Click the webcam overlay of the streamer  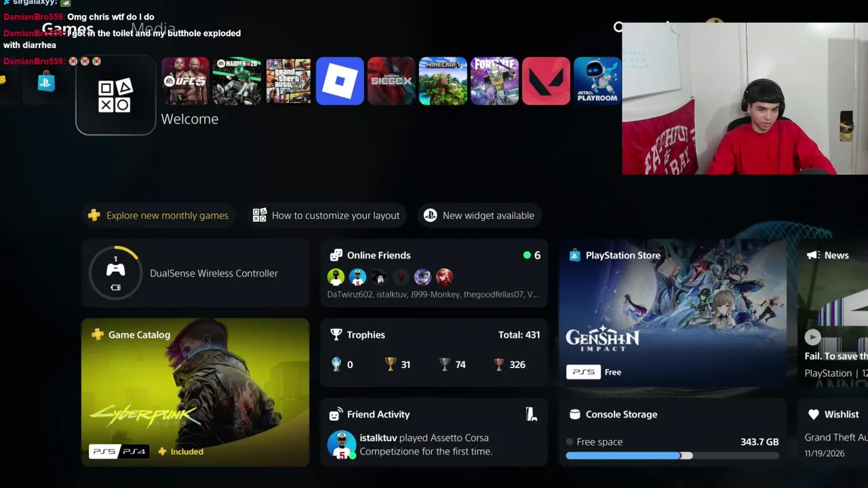[x=745, y=99]
